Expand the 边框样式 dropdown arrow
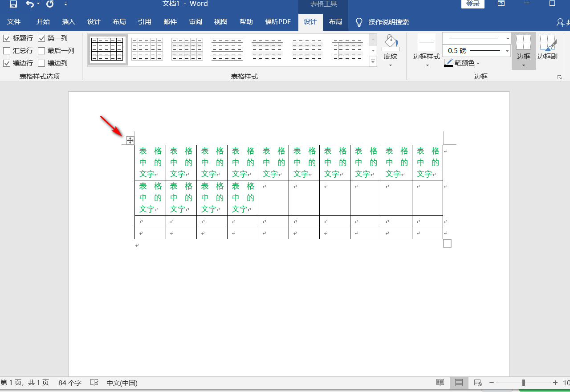Image resolution: width=570 pixels, height=392 pixels. (427, 65)
